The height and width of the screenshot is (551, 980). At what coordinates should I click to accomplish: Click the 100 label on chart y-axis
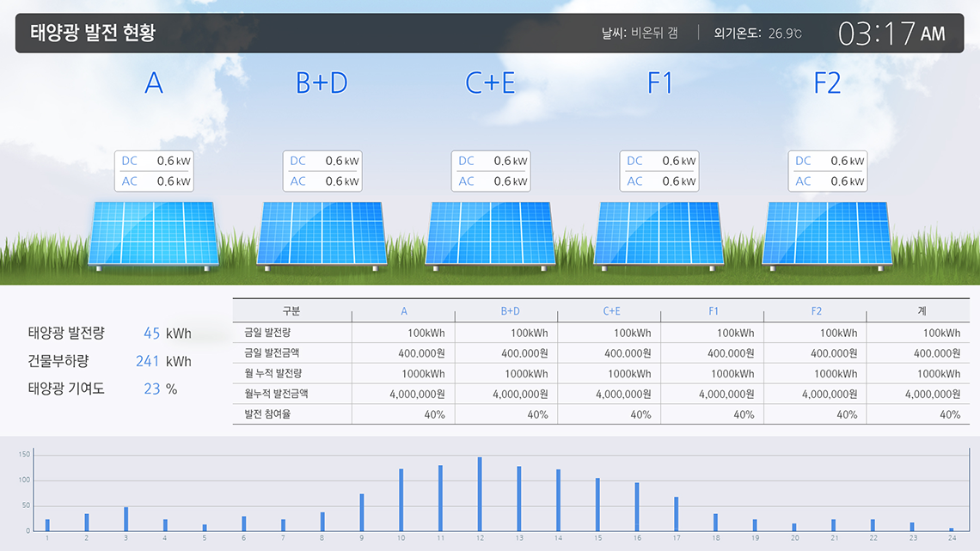[x=24, y=480]
